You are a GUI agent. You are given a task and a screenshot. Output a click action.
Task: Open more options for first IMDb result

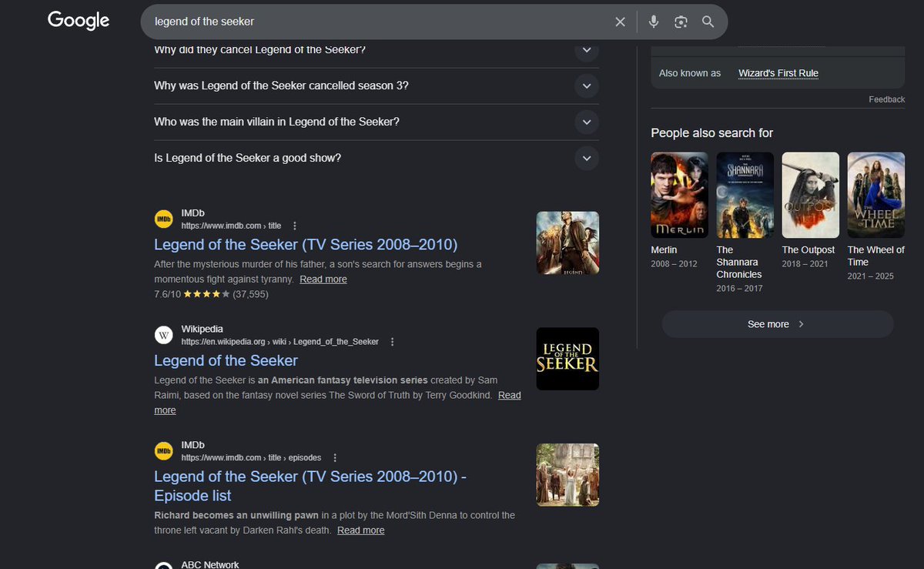tap(295, 226)
